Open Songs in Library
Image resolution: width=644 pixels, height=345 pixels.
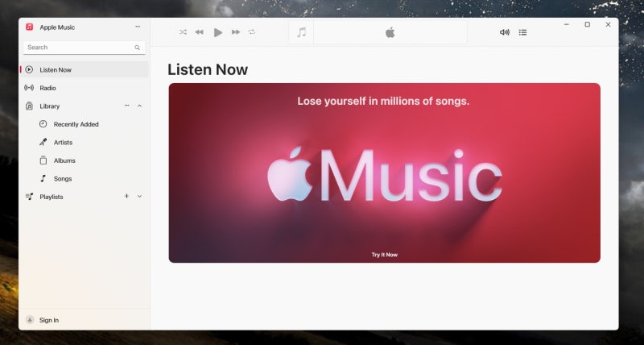point(85,178)
